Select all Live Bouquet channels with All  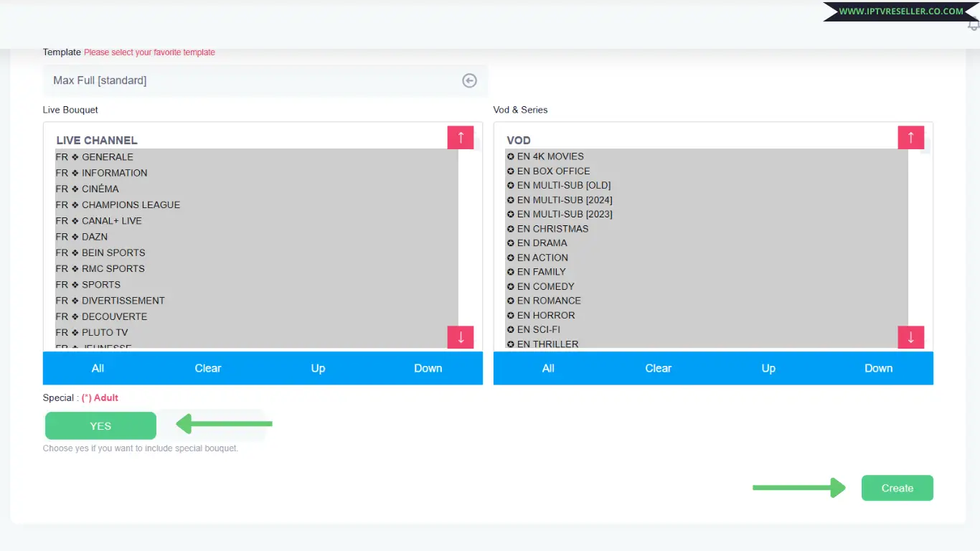pyautogui.click(x=98, y=368)
